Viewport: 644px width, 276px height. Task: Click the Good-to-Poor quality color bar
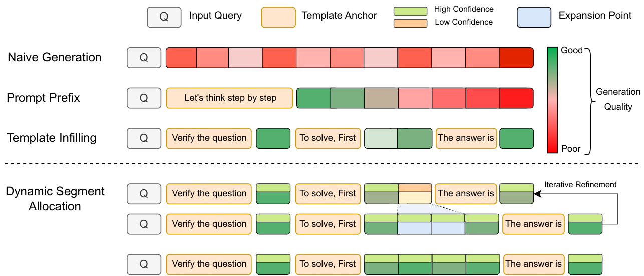click(552, 100)
